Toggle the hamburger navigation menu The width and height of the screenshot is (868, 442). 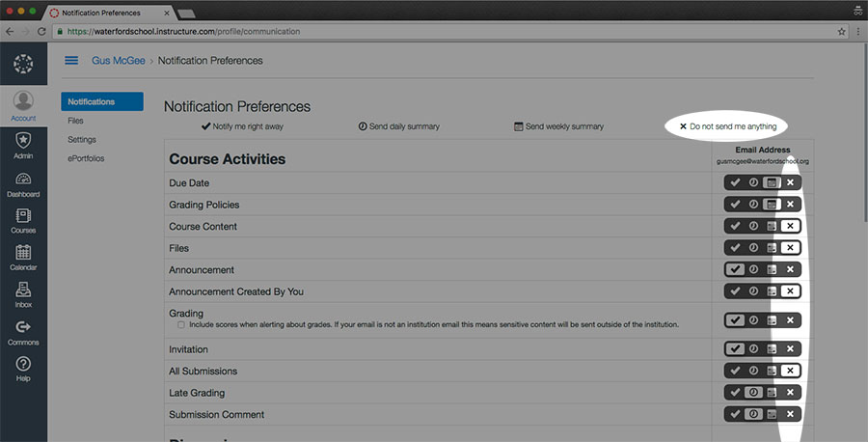point(71,61)
